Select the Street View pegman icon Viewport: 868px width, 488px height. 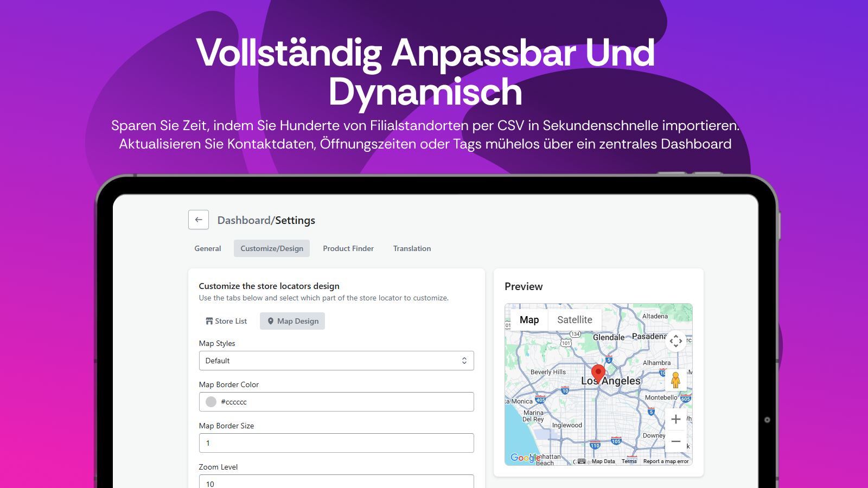click(x=676, y=380)
